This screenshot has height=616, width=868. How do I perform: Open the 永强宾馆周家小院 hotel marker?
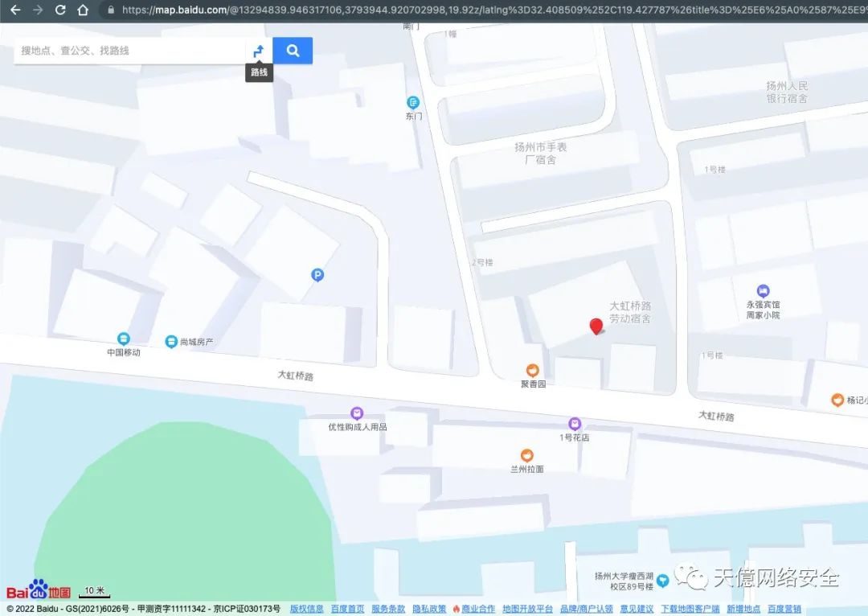click(x=763, y=291)
